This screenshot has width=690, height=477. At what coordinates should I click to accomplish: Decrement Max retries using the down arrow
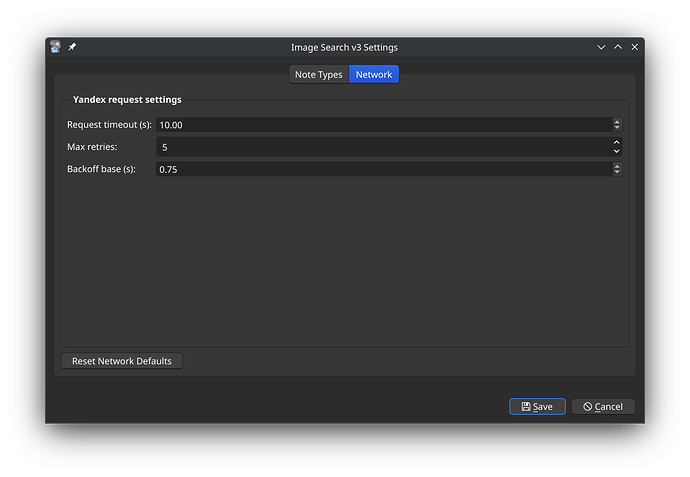pos(617,151)
